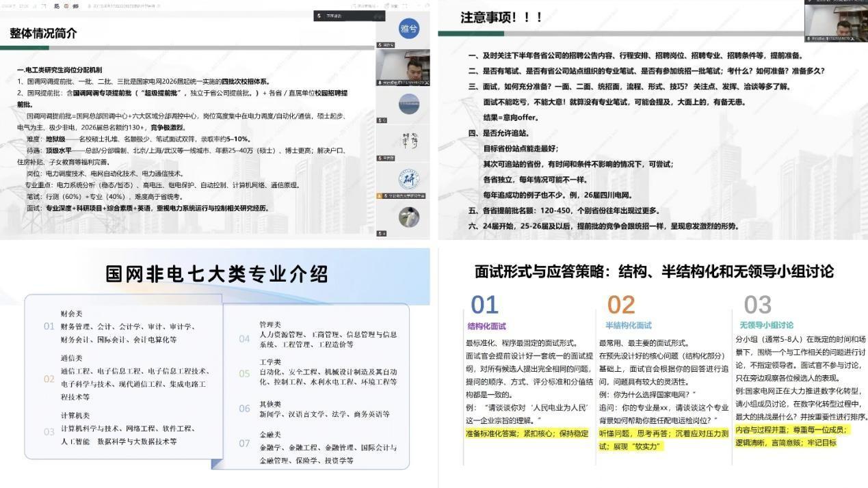The width and height of the screenshot is (868, 488).
Task: Click the large blue 01 numeral
Action: [484, 305]
